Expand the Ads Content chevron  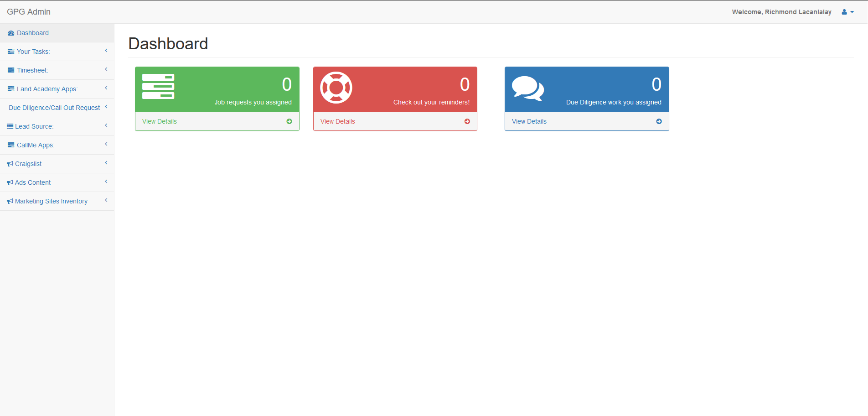106,182
